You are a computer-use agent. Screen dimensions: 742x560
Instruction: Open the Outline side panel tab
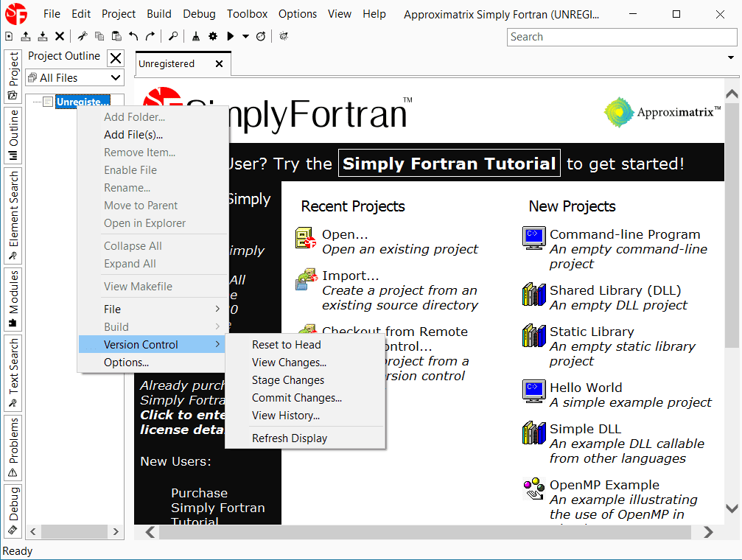[13, 136]
